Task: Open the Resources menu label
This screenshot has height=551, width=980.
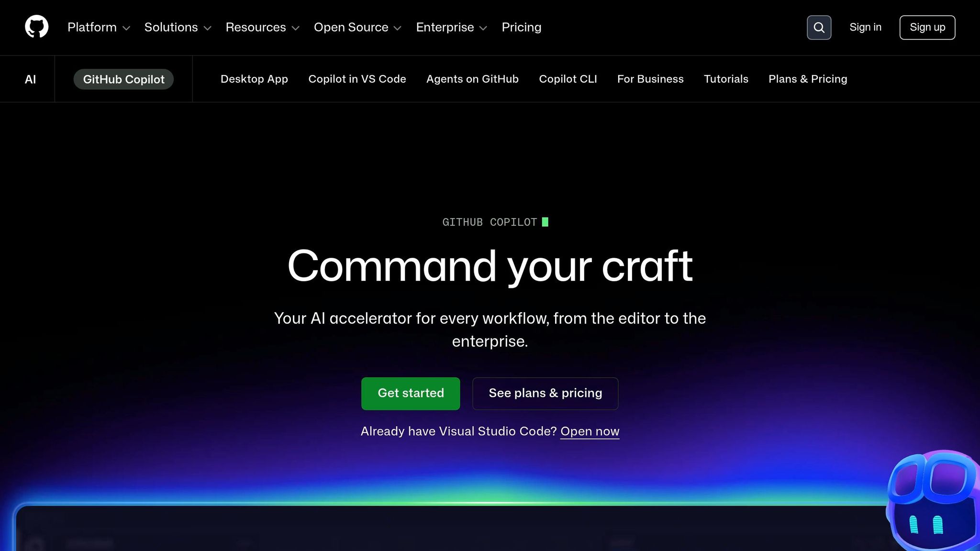Action: tap(256, 27)
